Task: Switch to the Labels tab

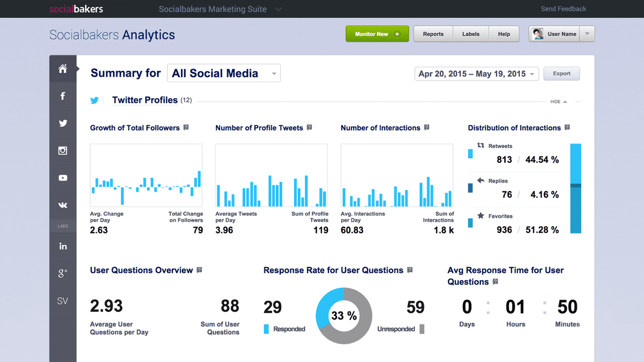Action: tap(471, 34)
